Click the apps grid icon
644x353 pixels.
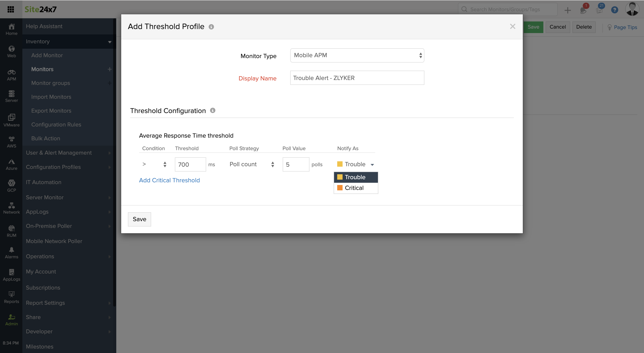(x=11, y=9)
